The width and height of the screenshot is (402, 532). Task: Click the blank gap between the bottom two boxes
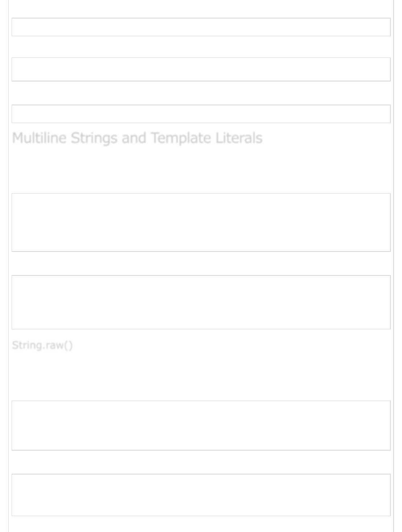201,462
